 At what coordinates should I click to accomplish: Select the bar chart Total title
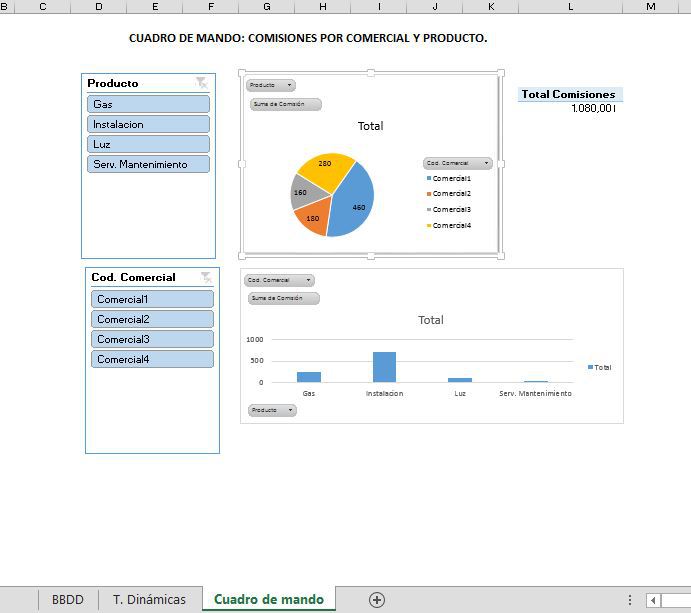(431, 320)
